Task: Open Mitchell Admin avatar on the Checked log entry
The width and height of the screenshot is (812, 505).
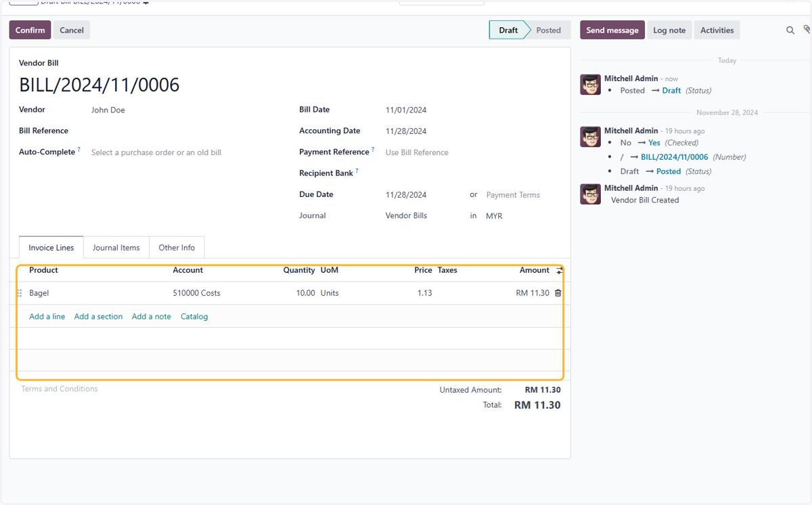Action: click(591, 137)
